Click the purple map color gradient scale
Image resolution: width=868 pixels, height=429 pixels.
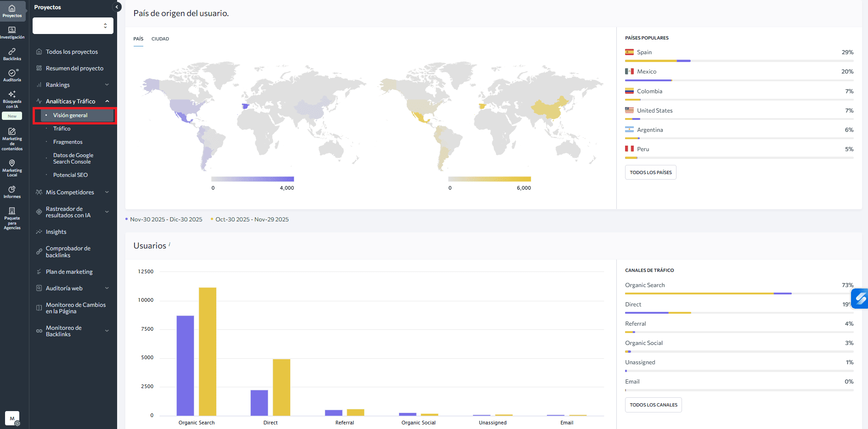(252, 179)
